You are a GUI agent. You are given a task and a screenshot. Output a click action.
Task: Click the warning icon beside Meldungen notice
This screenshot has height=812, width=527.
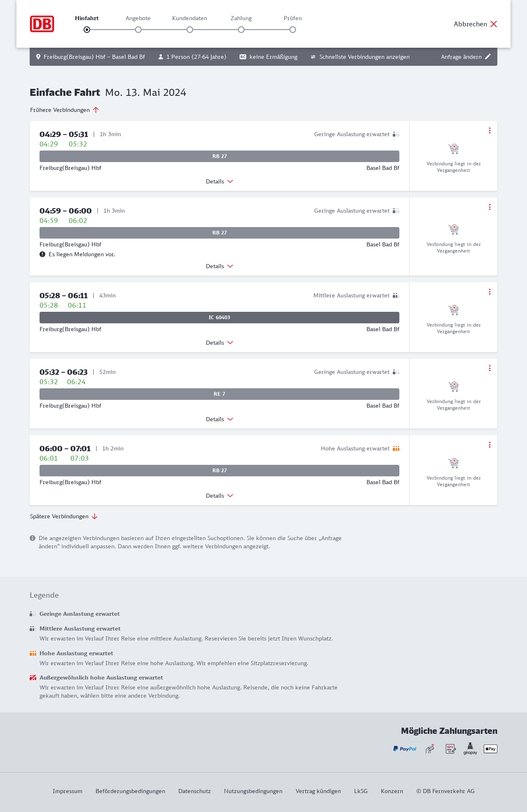pos(42,254)
